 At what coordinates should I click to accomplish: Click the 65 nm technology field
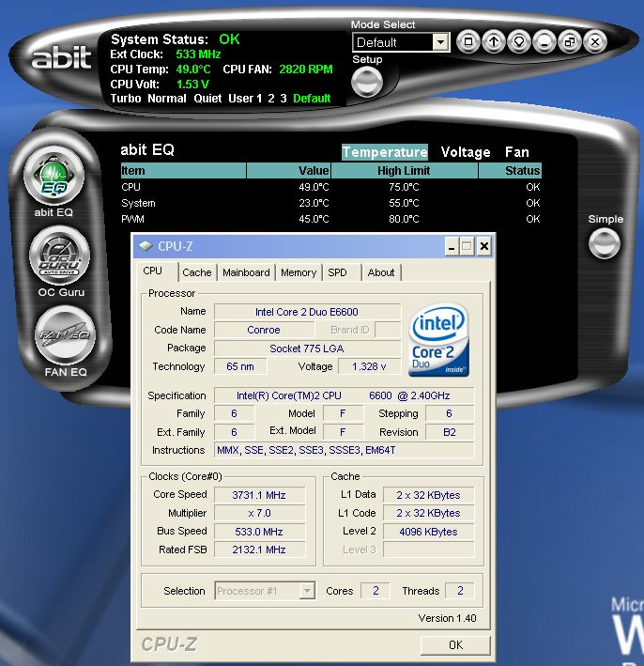click(240, 366)
